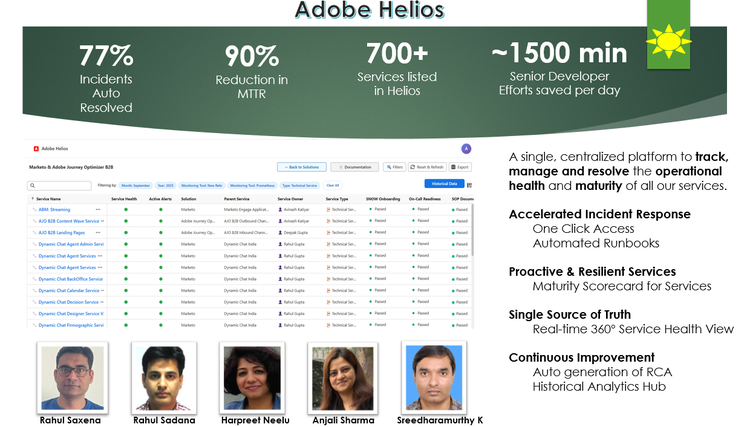Toggle the Type: Technical Service filter chip
Screen dimensions: 750x427
pos(301,185)
